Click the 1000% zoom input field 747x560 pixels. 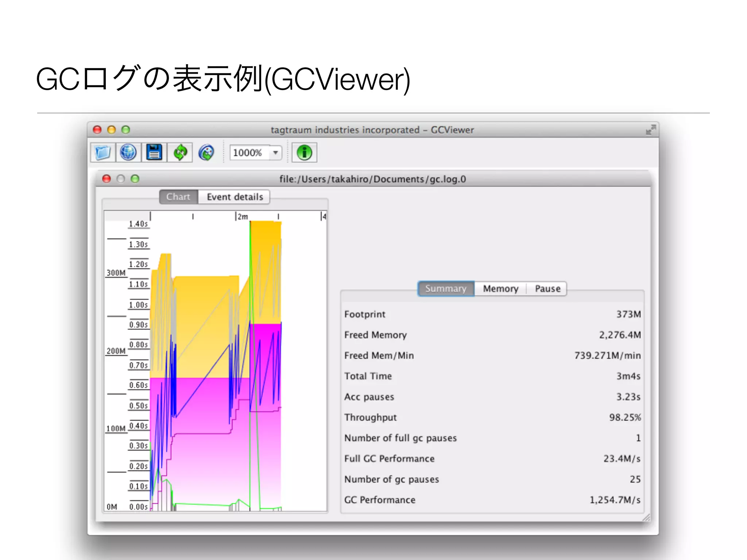(x=250, y=152)
